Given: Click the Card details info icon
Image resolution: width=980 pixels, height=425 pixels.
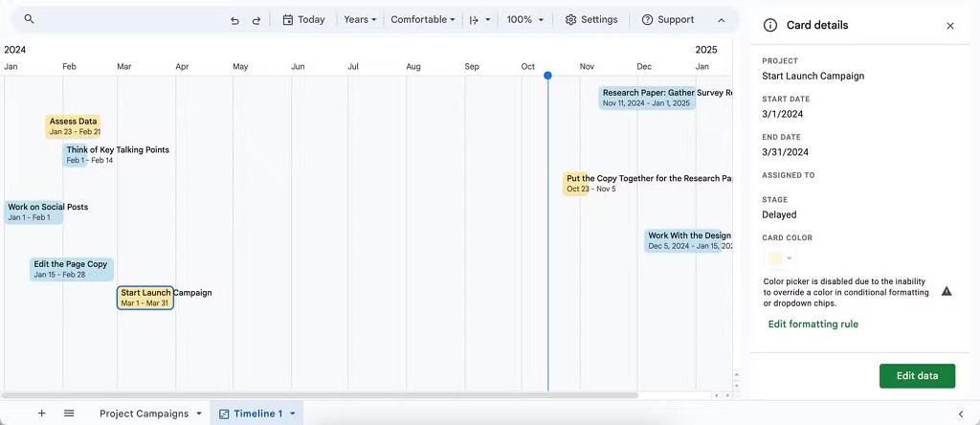Looking at the screenshot, I should point(770,26).
